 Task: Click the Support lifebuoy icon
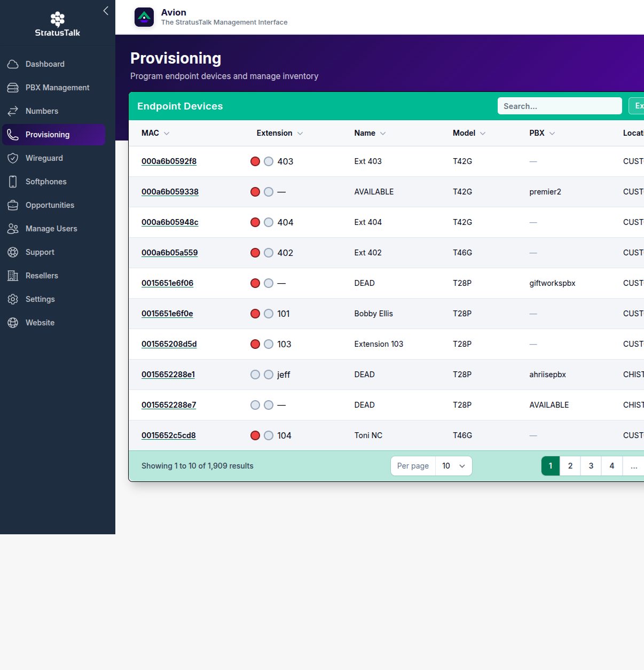(x=13, y=252)
